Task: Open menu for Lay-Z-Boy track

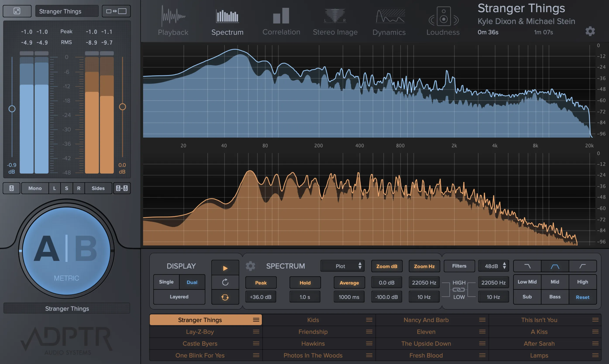Action: pyautogui.click(x=256, y=332)
